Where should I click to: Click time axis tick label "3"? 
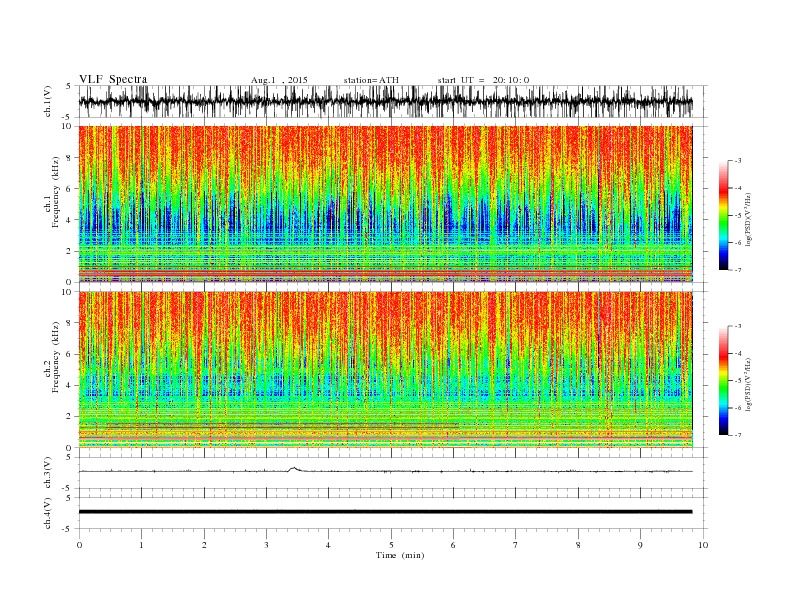coord(266,545)
